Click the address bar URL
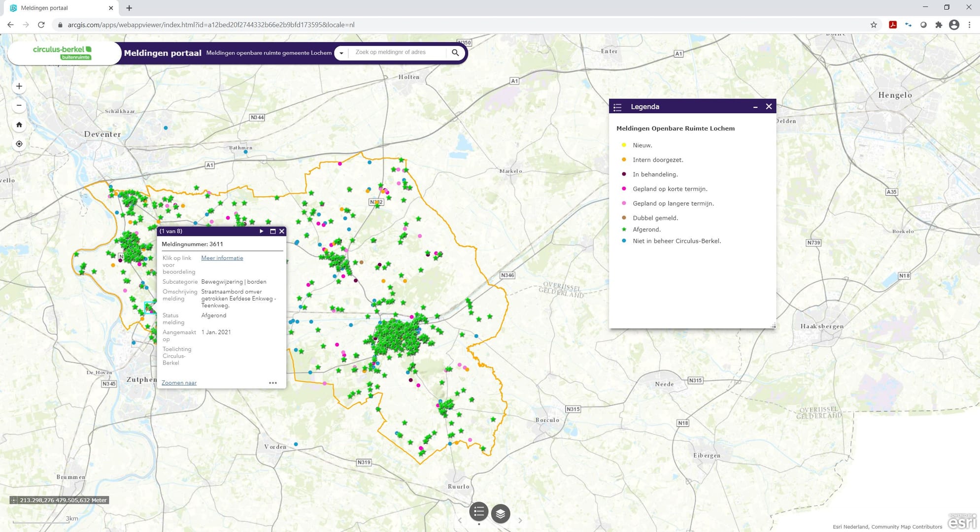980x532 pixels. [x=211, y=25]
